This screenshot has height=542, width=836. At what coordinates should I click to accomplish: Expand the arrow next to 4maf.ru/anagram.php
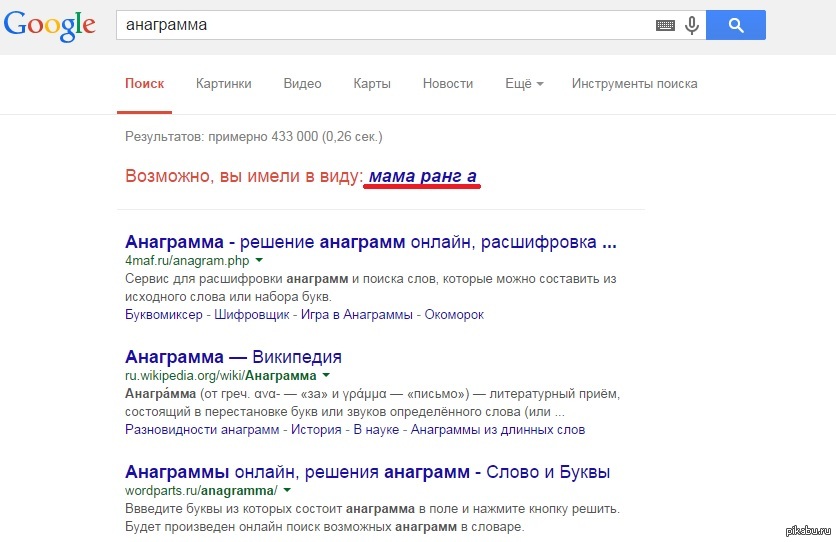pyautogui.click(x=259, y=260)
